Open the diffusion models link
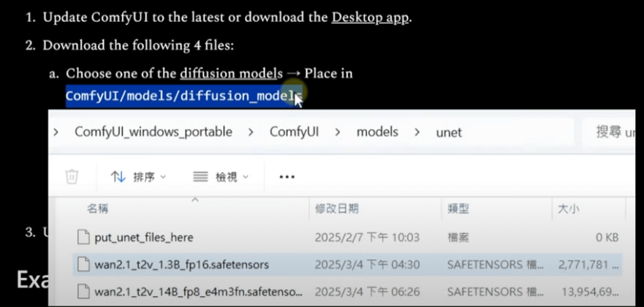The height and width of the screenshot is (307, 644). [231, 74]
